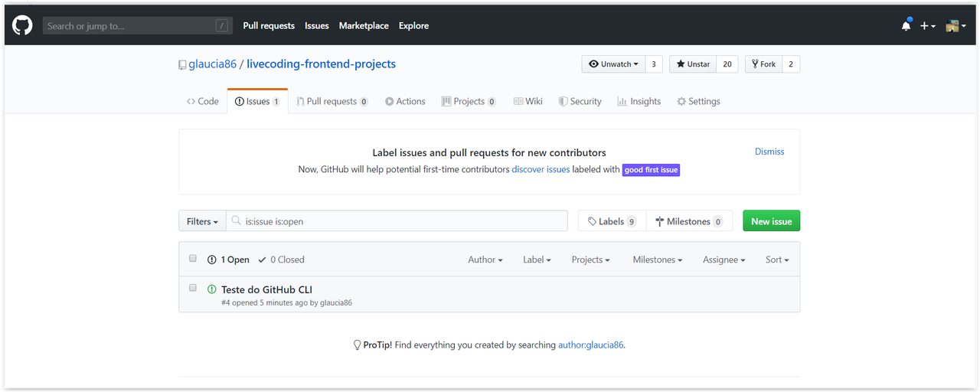Open the Labels tag button

pyautogui.click(x=612, y=221)
